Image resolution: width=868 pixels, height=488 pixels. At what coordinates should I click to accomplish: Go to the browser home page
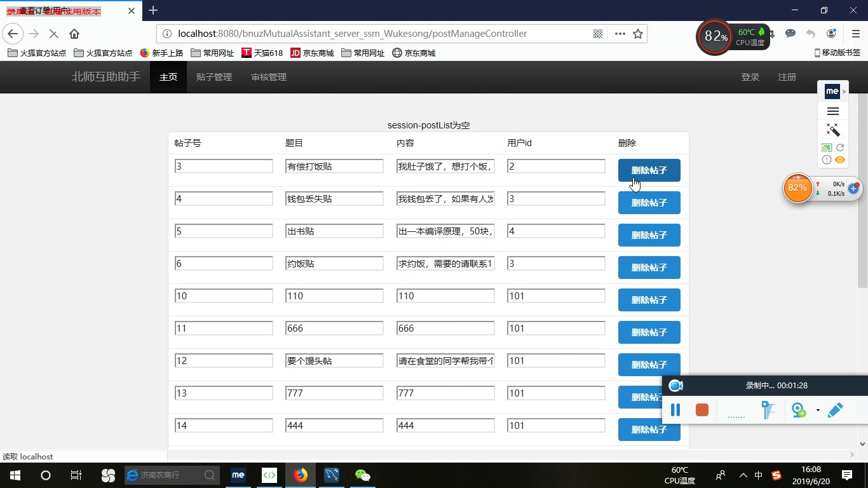coord(74,34)
